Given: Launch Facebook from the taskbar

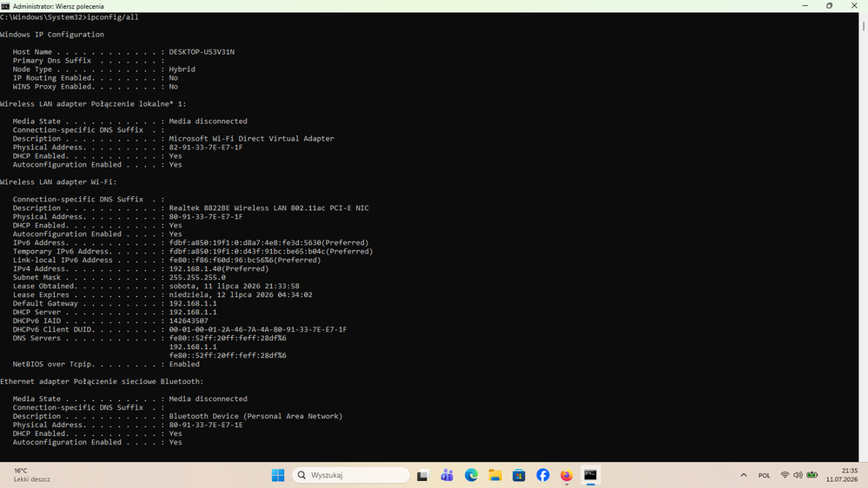Looking at the screenshot, I should tap(543, 475).
